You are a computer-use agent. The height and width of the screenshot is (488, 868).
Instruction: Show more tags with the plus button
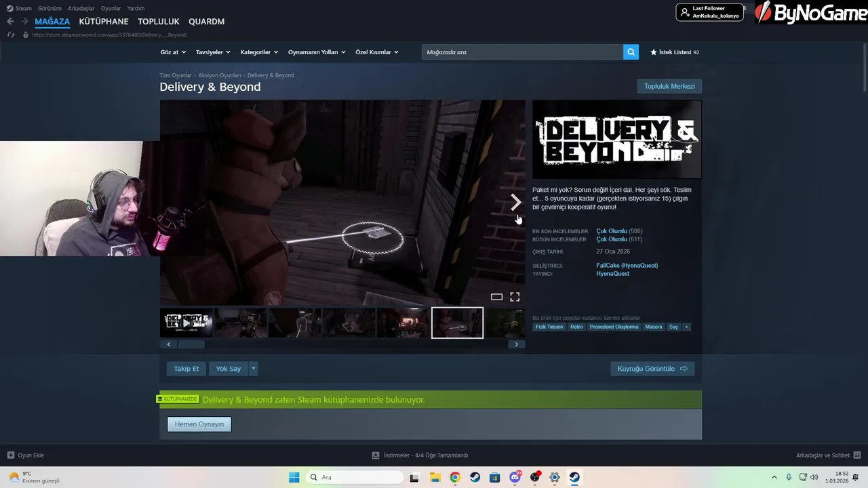coord(686,327)
